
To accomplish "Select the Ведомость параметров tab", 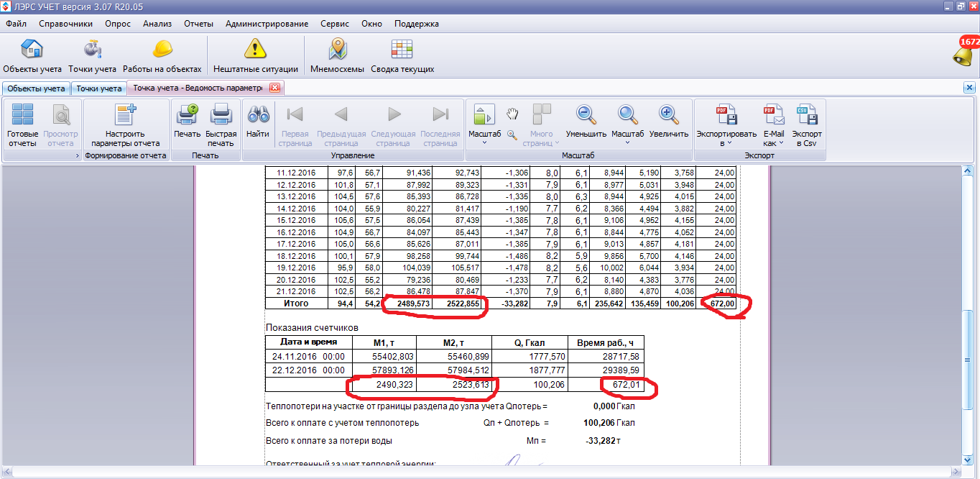I will [199, 88].
